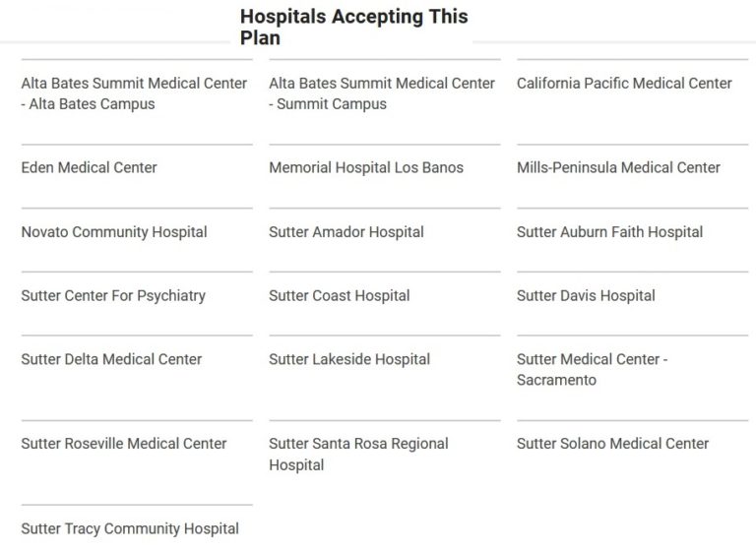Viewport: 756px width, 552px height.
Task: Open Sutter Tracy Community Hospital
Action: point(130,529)
